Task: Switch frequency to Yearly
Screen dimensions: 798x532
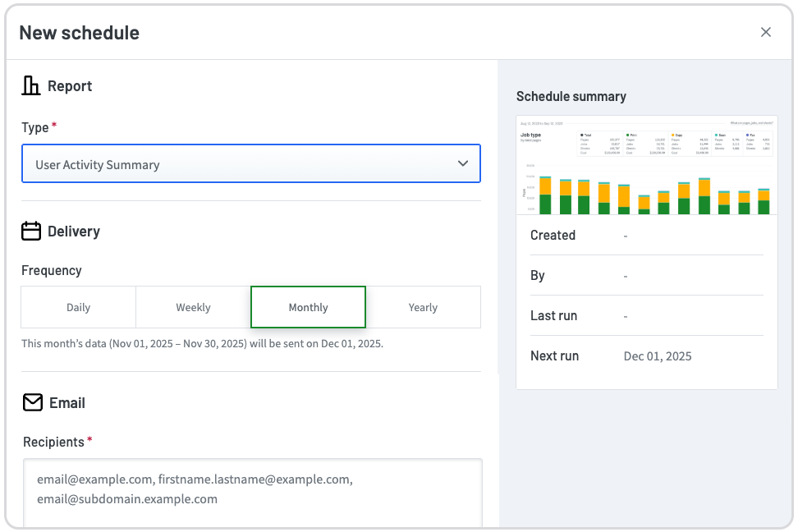Action: (x=423, y=307)
